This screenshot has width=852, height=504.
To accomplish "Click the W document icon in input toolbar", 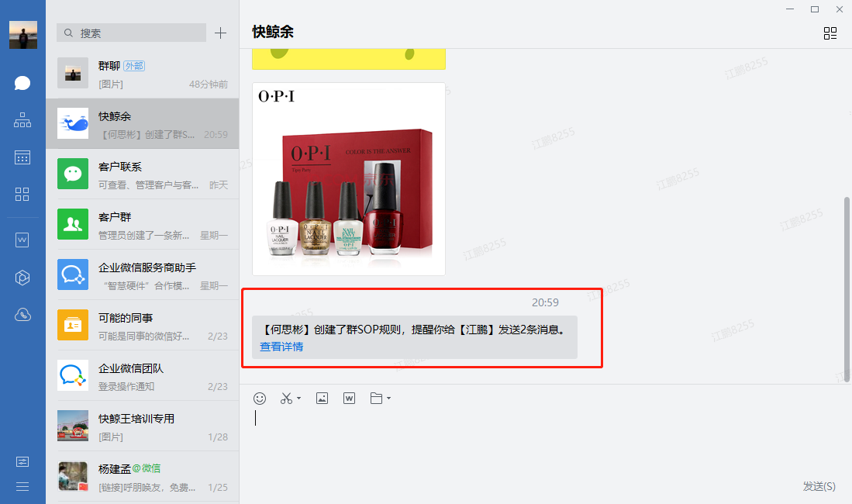I will [x=350, y=399].
